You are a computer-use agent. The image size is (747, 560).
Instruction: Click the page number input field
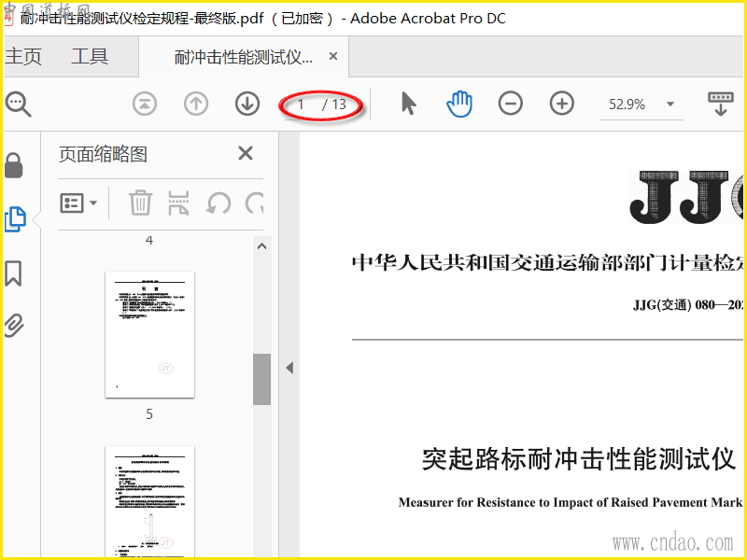pos(302,105)
